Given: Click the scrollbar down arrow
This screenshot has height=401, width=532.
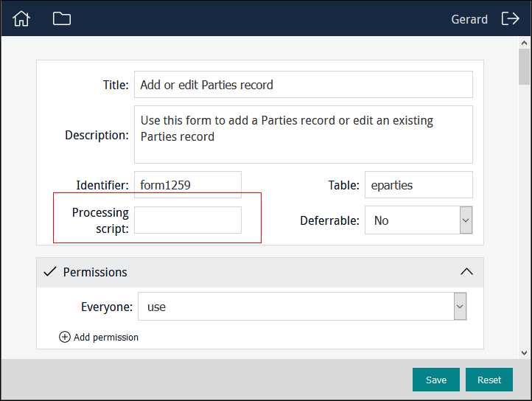Looking at the screenshot, I should [524, 353].
